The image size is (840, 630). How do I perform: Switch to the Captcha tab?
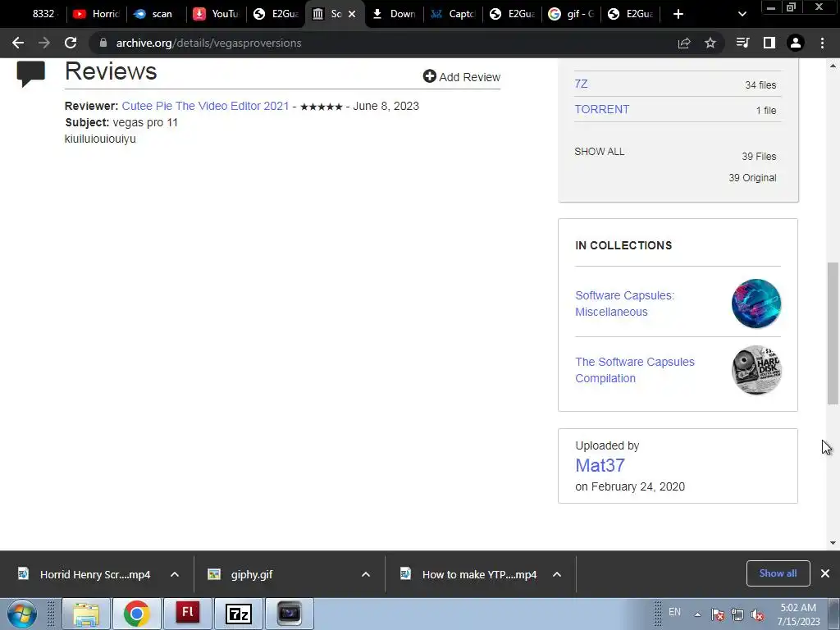click(453, 14)
